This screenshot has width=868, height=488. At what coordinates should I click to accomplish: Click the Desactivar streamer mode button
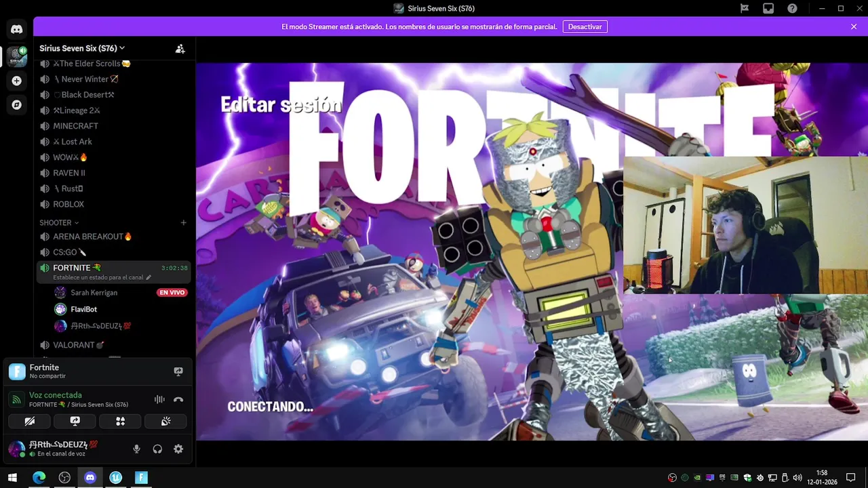coord(585,26)
